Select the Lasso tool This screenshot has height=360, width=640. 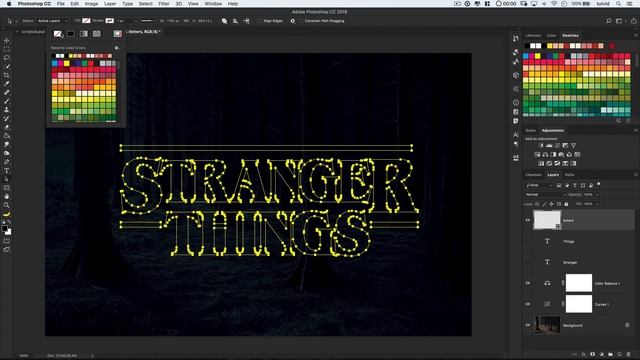point(7,58)
